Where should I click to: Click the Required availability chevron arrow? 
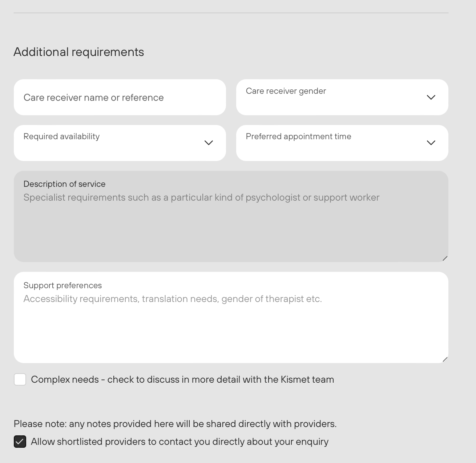[209, 143]
